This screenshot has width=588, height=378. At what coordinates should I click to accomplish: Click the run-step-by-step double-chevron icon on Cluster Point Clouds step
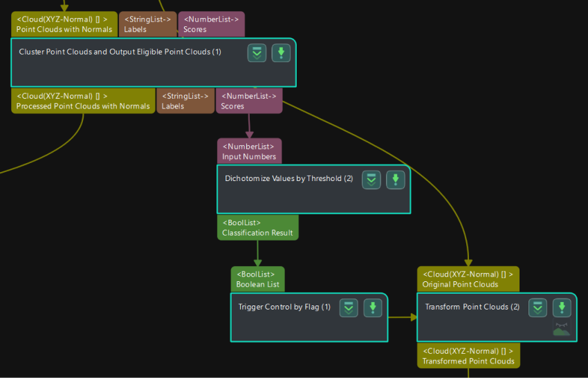tap(257, 53)
